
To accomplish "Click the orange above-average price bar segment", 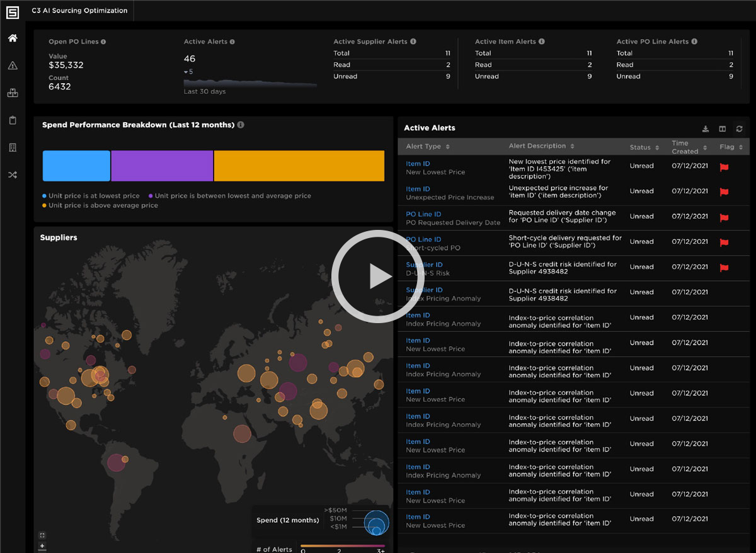I will (299, 166).
